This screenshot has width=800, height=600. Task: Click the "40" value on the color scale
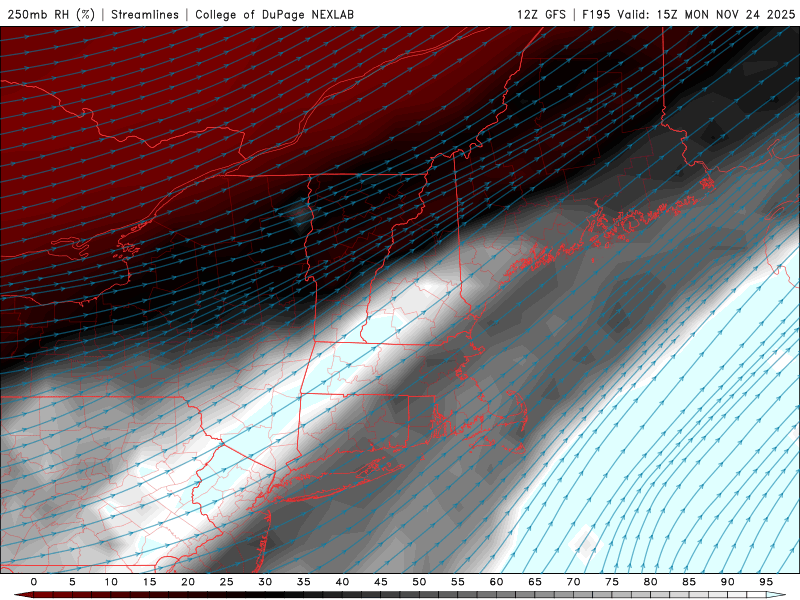[342, 582]
